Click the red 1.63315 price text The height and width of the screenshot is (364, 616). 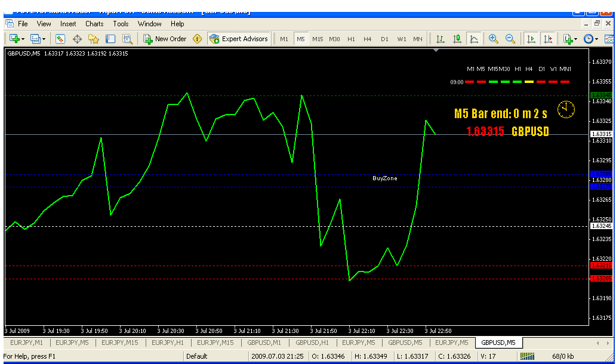(485, 131)
